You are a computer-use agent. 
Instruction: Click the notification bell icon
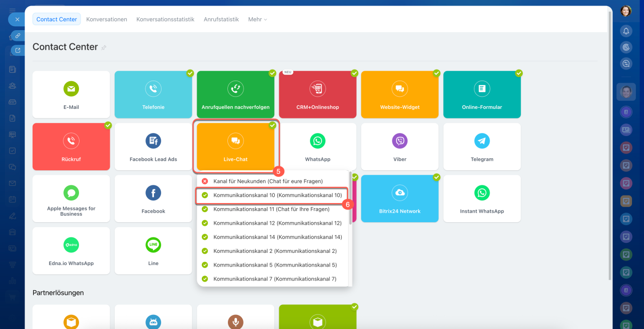626,31
